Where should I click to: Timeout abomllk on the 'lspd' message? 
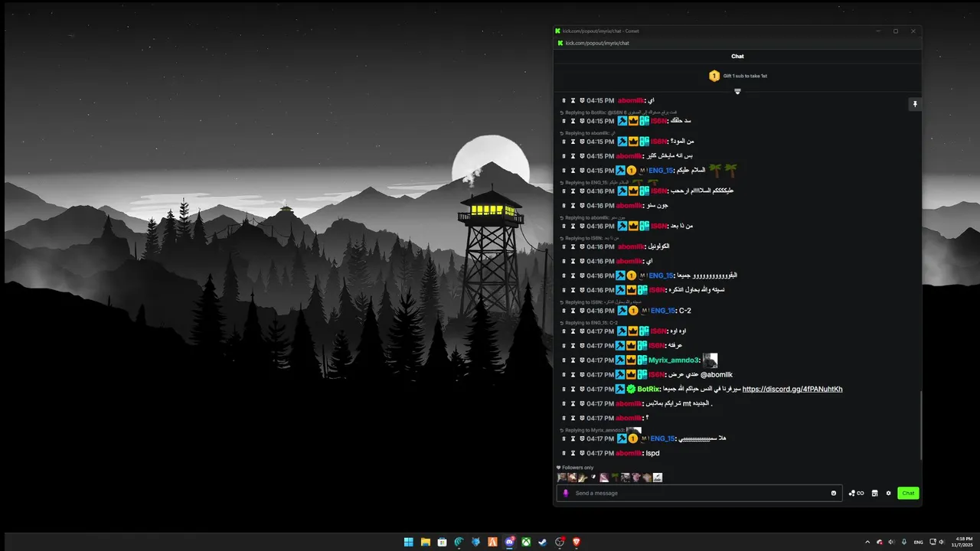tap(573, 453)
